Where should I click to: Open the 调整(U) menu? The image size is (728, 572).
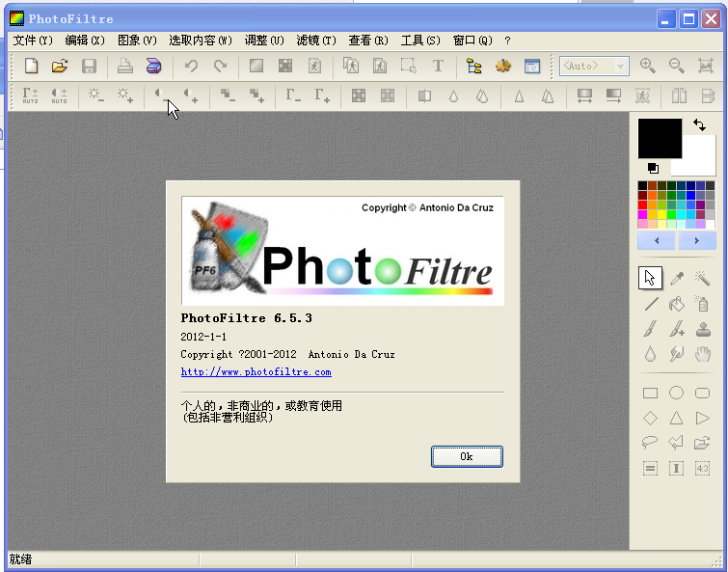click(264, 41)
